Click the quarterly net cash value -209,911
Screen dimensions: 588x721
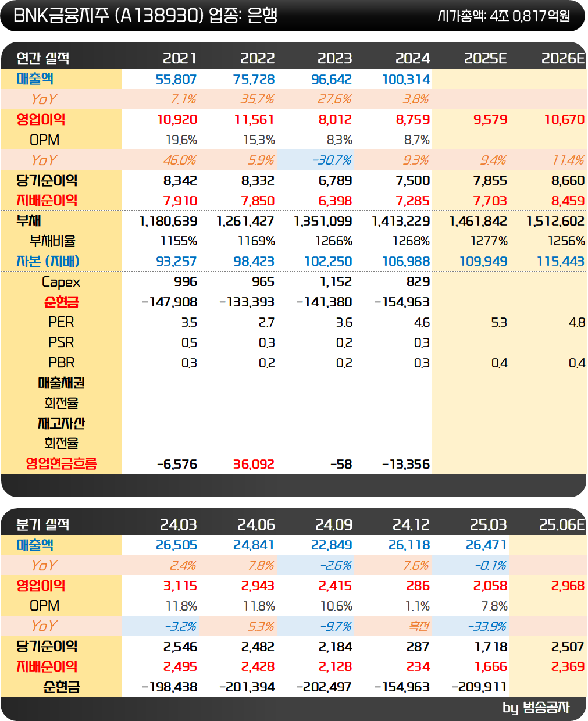[479, 687]
